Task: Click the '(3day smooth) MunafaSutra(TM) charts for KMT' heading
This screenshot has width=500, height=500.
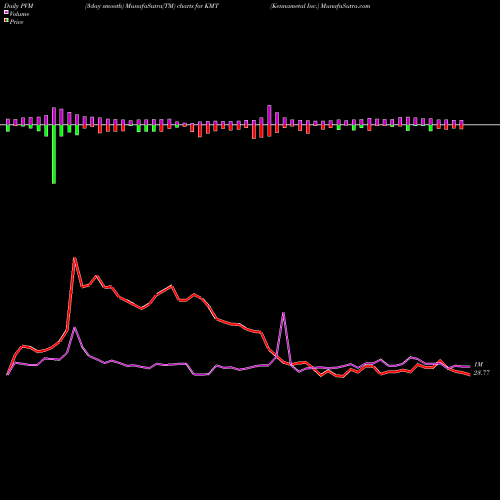Action: 152,6
